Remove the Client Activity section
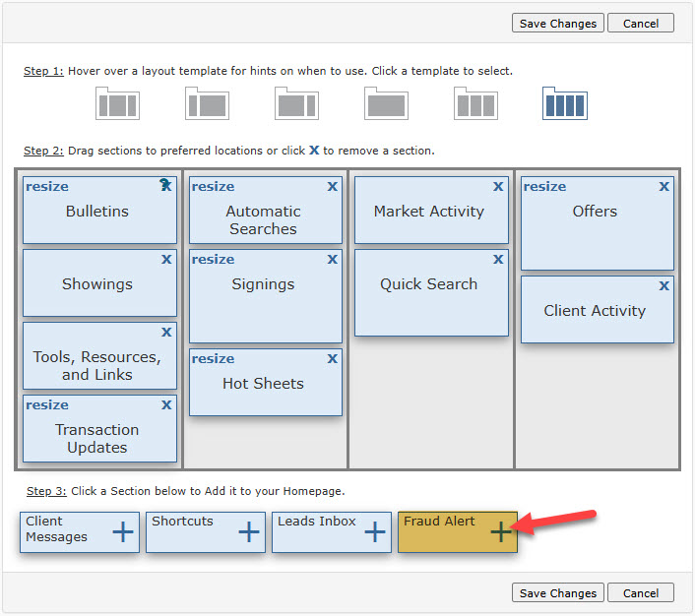The image size is (695, 616). (663, 285)
